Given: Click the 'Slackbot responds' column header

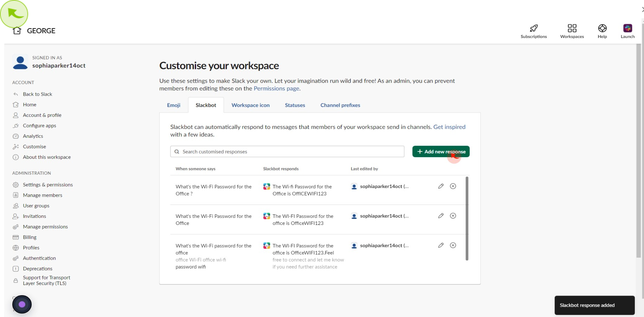Looking at the screenshot, I should (281, 169).
